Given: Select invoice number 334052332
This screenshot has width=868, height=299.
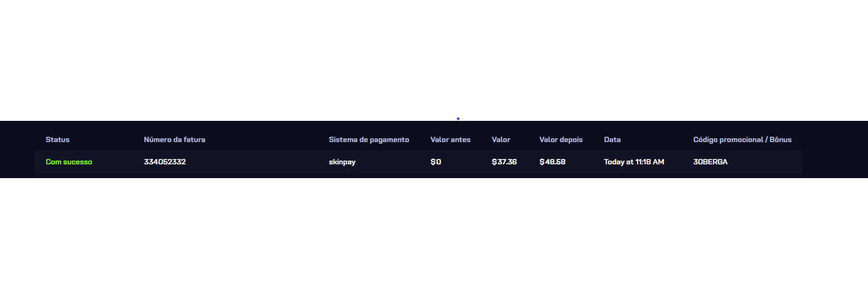Looking at the screenshot, I should [x=165, y=162].
